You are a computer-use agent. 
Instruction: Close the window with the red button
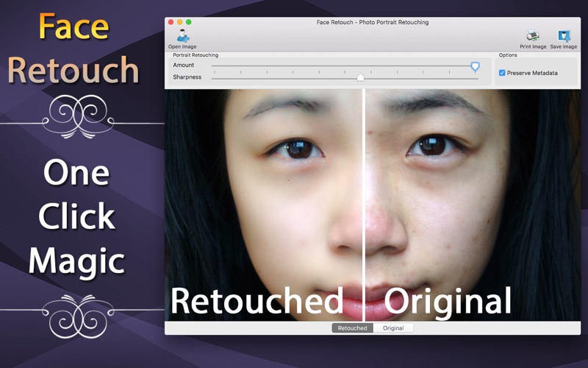(171, 22)
